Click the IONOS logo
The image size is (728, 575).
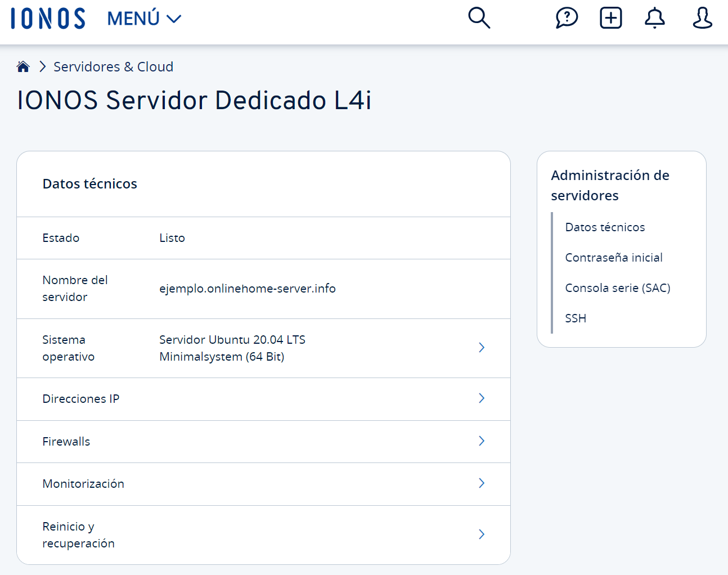pos(48,19)
